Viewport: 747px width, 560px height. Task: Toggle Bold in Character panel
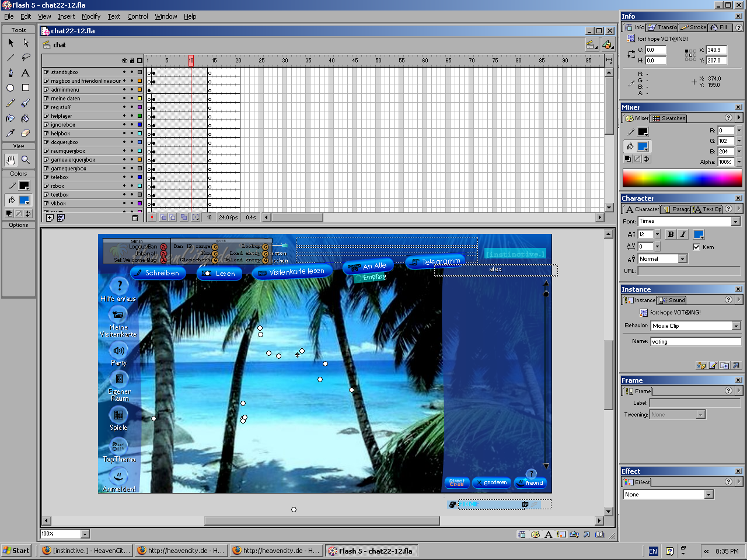coord(671,235)
